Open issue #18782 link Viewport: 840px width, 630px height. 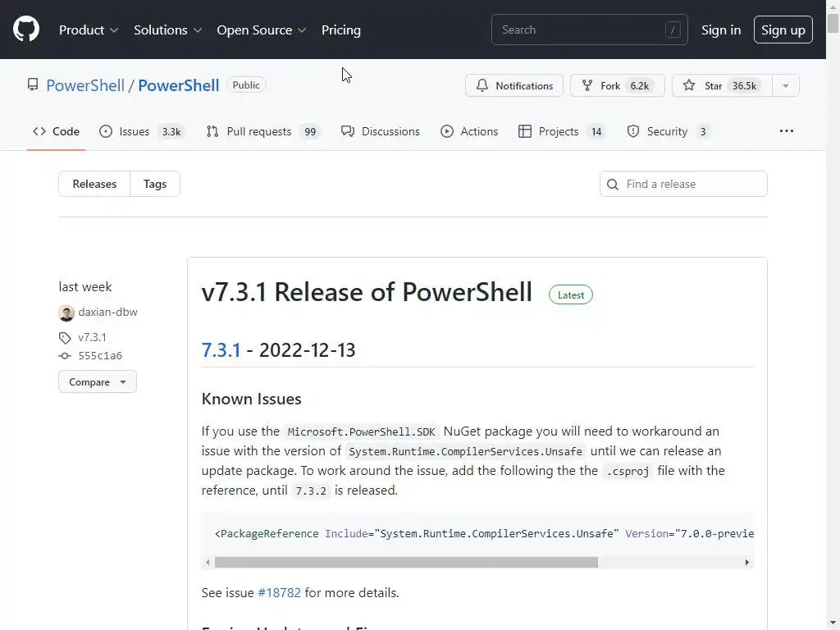[279, 592]
